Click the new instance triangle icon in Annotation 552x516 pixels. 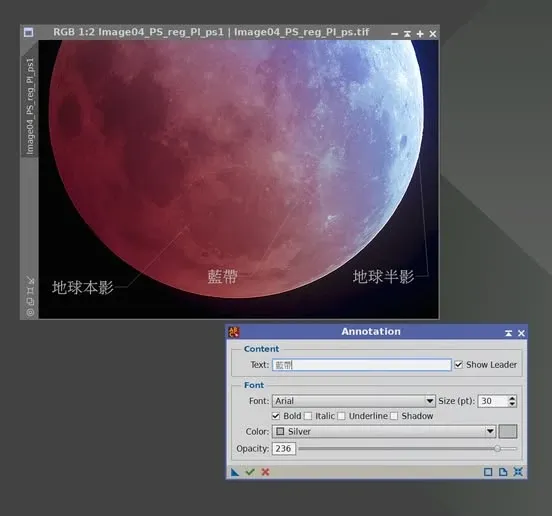click(235, 472)
